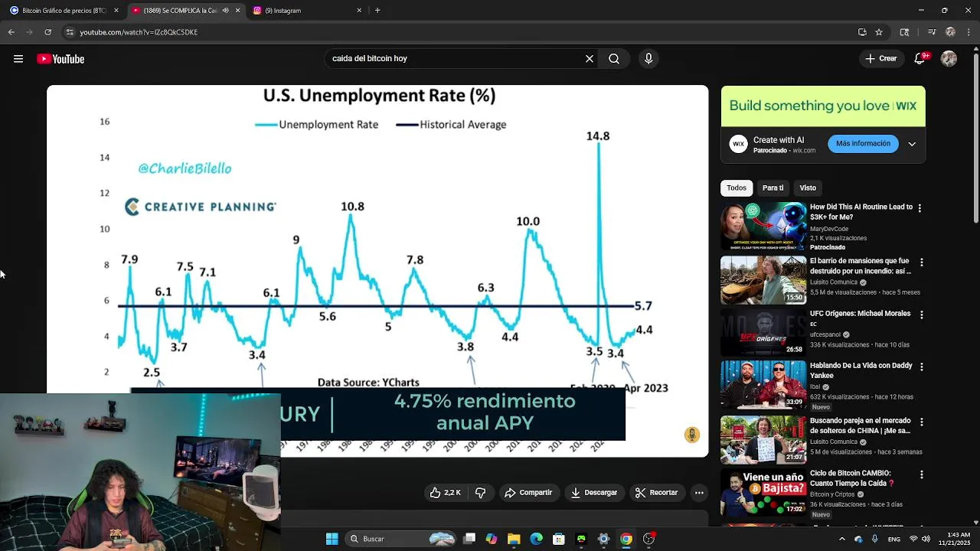Open options for Ciclo de Bitcoin video
Screen dimensions: 980x551
[x=920, y=474]
